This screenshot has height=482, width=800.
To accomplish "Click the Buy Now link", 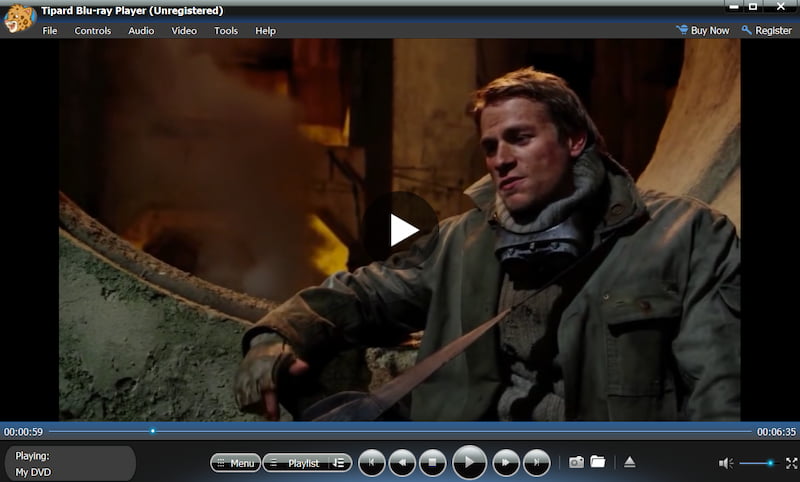I will (710, 31).
